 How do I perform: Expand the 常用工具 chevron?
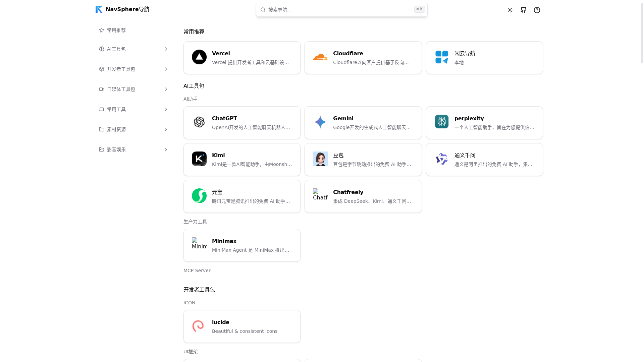click(166, 109)
